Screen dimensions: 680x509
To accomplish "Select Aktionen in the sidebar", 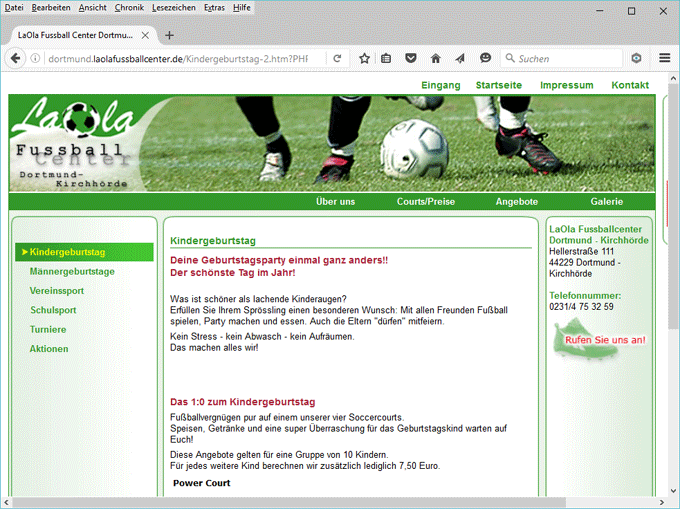I will (x=49, y=349).
